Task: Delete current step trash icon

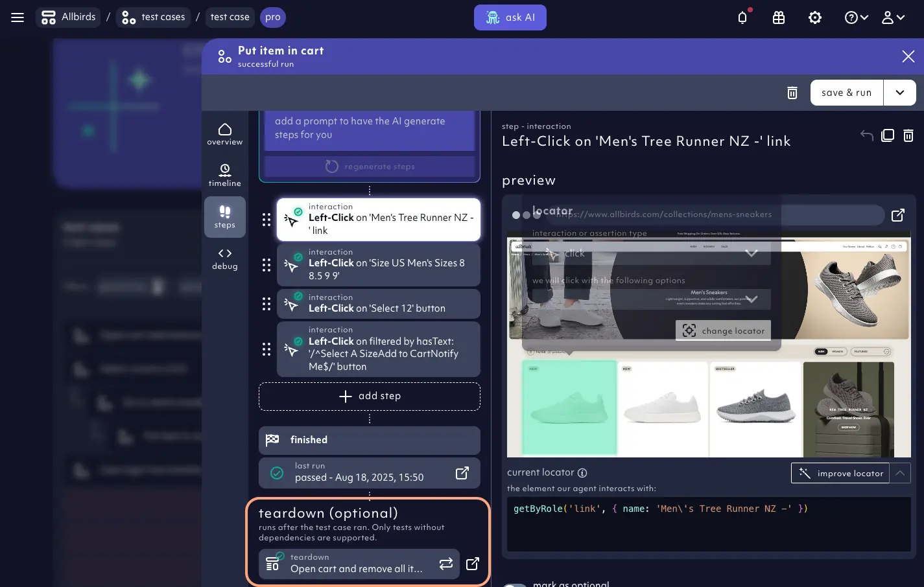Action: coord(908,135)
